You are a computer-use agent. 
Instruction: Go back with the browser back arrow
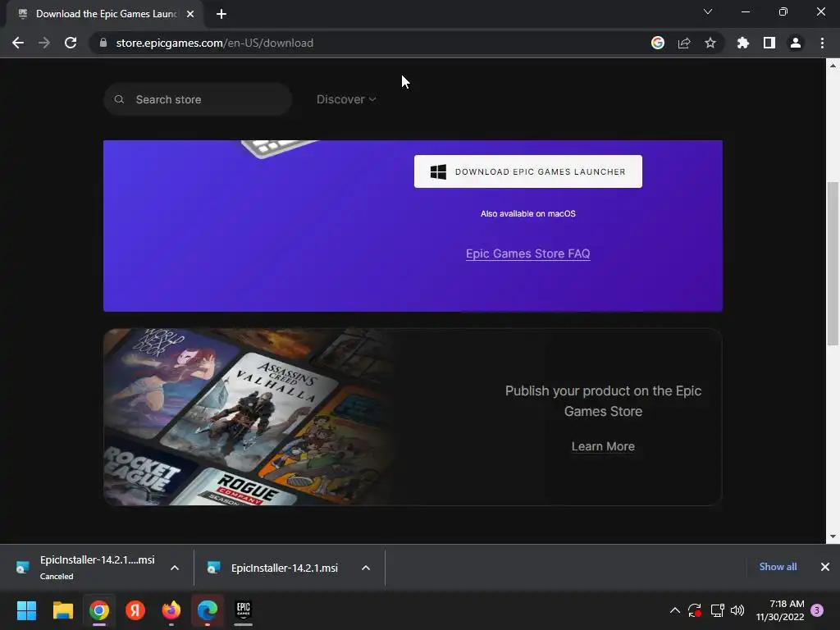[18, 43]
